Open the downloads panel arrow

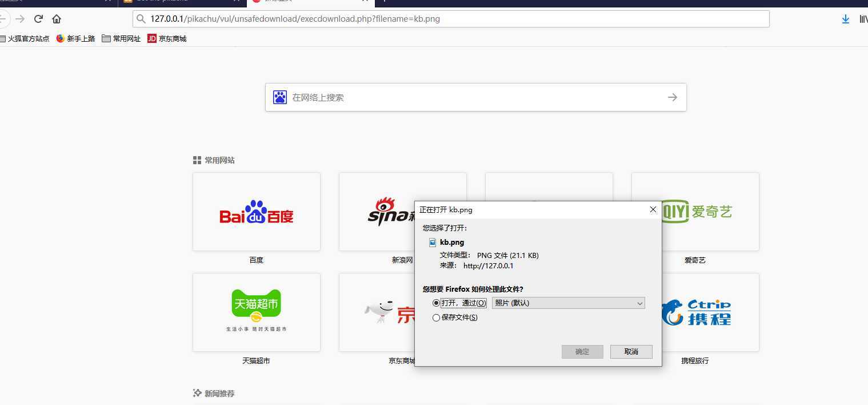point(846,19)
